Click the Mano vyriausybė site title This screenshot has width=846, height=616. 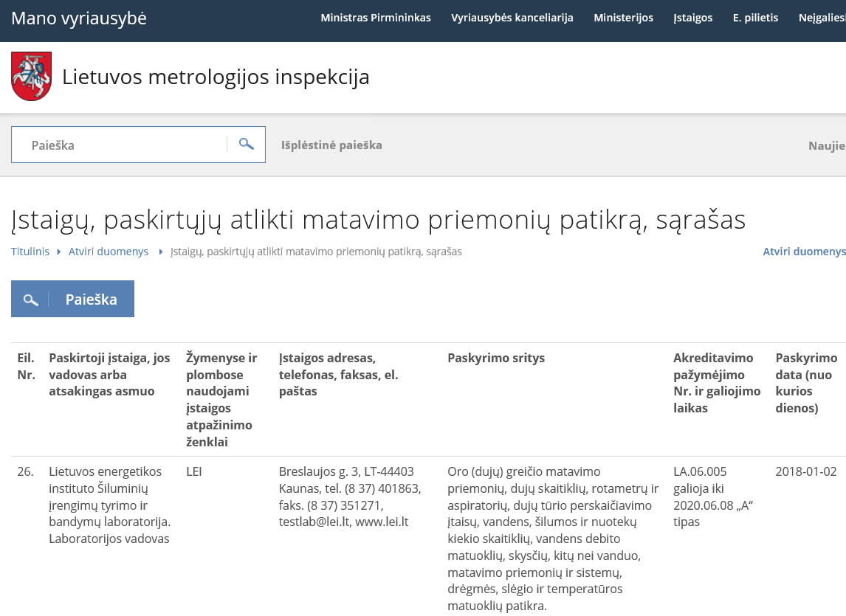coord(79,18)
